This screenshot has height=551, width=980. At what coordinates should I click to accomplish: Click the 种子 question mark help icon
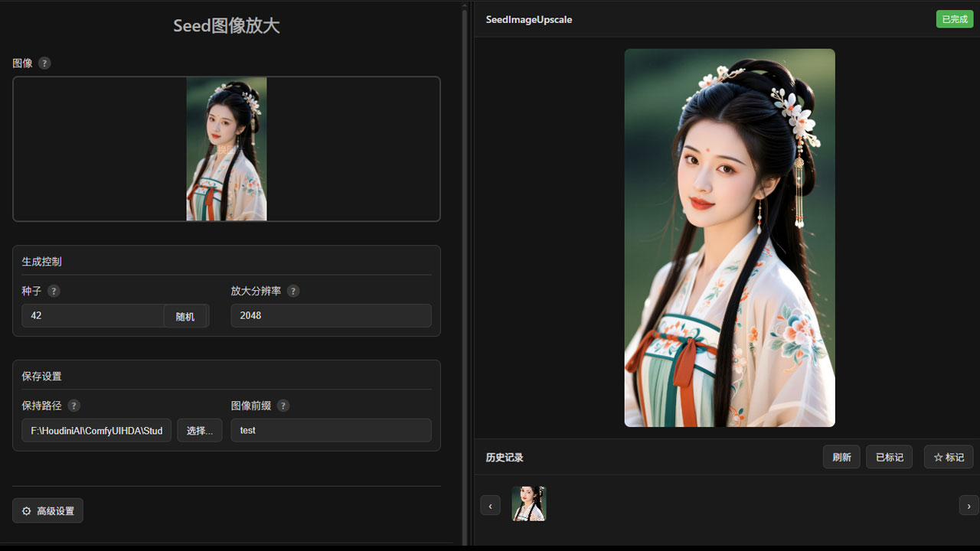(53, 291)
